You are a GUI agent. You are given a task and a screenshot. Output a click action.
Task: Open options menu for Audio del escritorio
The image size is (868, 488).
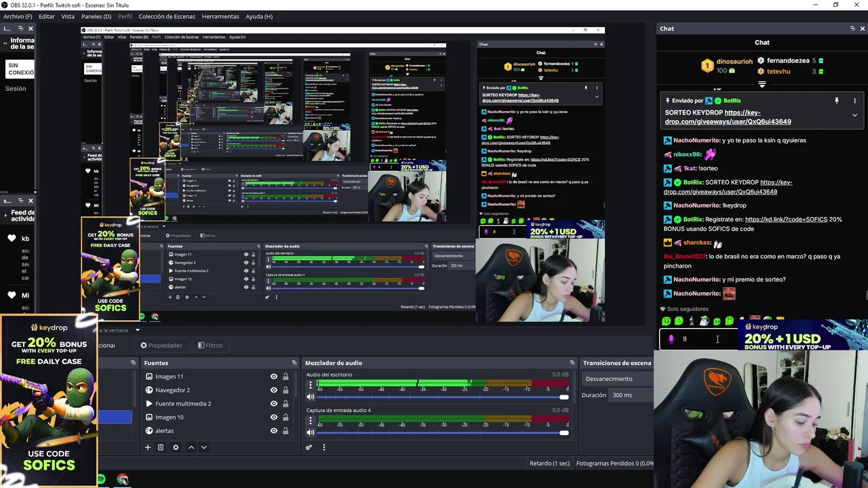point(311,384)
